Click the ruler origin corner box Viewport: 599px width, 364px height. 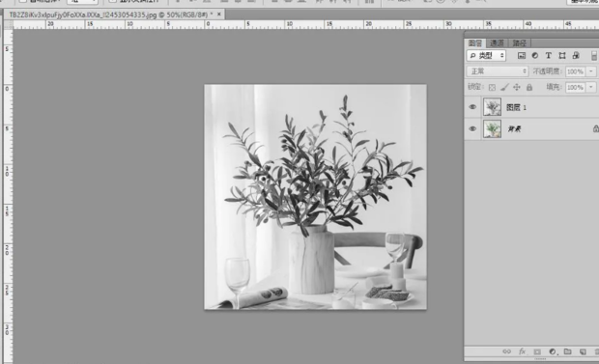pyautogui.click(x=8, y=25)
